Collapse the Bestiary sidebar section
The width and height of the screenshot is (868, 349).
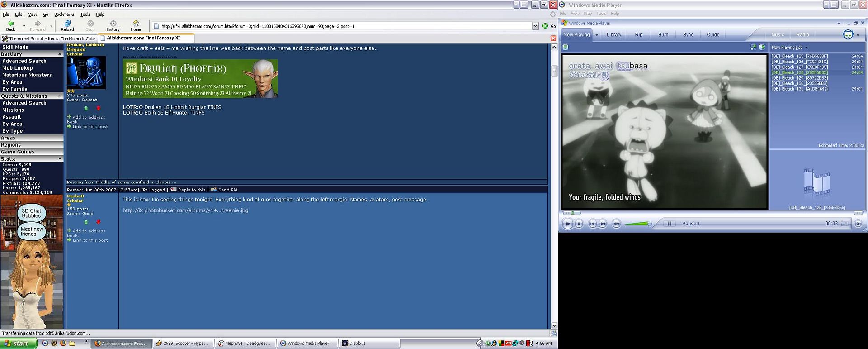pyautogui.click(x=60, y=54)
